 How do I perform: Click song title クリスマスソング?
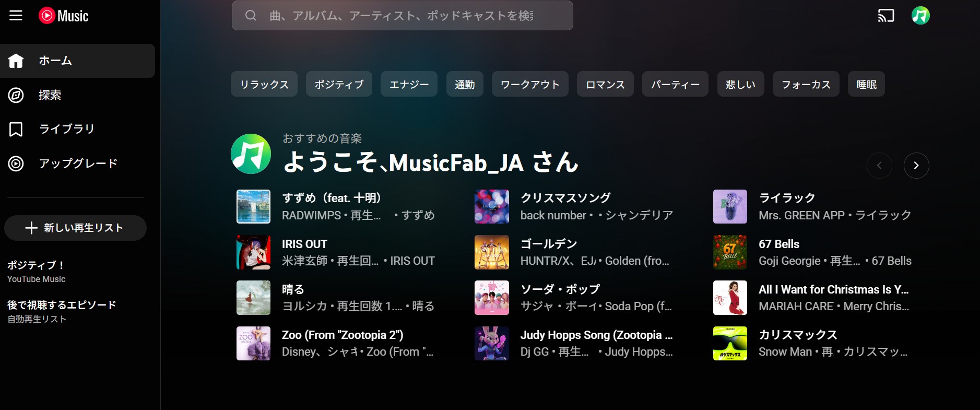pyautogui.click(x=565, y=198)
